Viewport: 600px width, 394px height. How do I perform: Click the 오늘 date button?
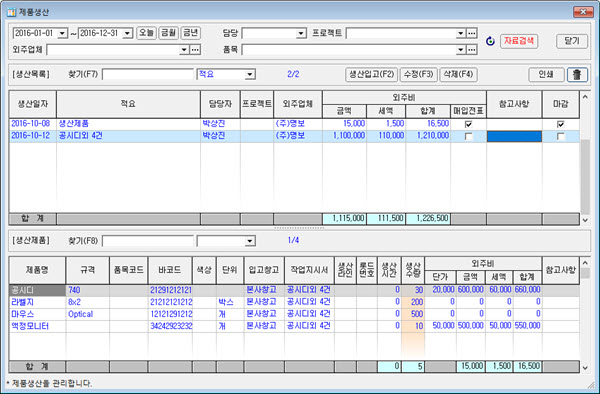[x=146, y=33]
